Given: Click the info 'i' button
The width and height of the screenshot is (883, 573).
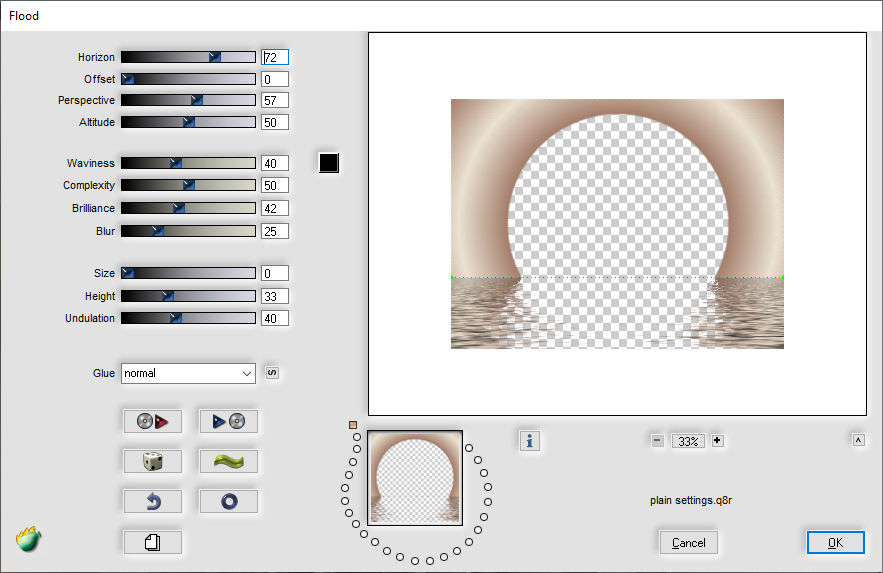Looking at the screenshot, I should [x=529, y=441].
